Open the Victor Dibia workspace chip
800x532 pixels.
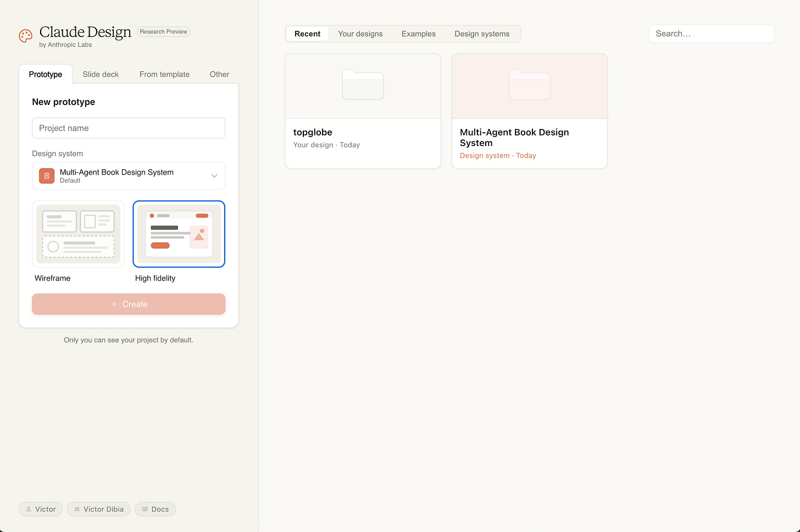coord(99,509)
